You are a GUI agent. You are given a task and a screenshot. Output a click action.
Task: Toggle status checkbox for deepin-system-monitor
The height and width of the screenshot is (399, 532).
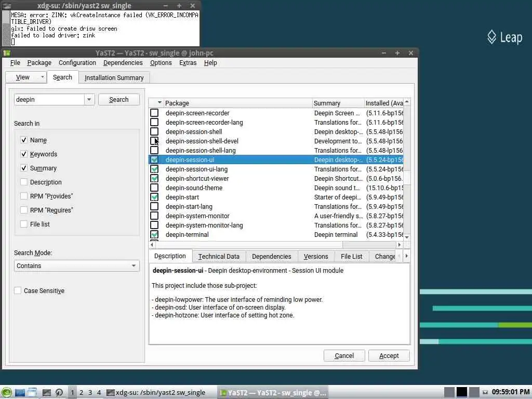tap(154, 216)
